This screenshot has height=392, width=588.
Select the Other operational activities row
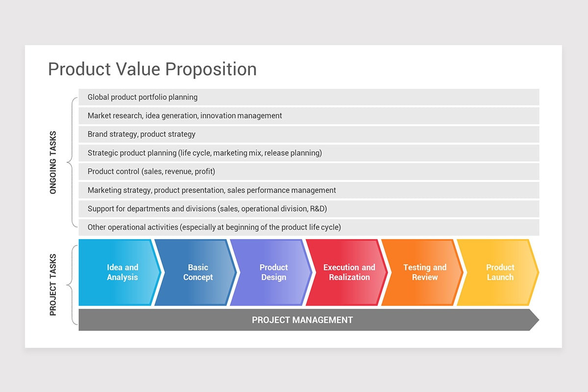point(309,227)
